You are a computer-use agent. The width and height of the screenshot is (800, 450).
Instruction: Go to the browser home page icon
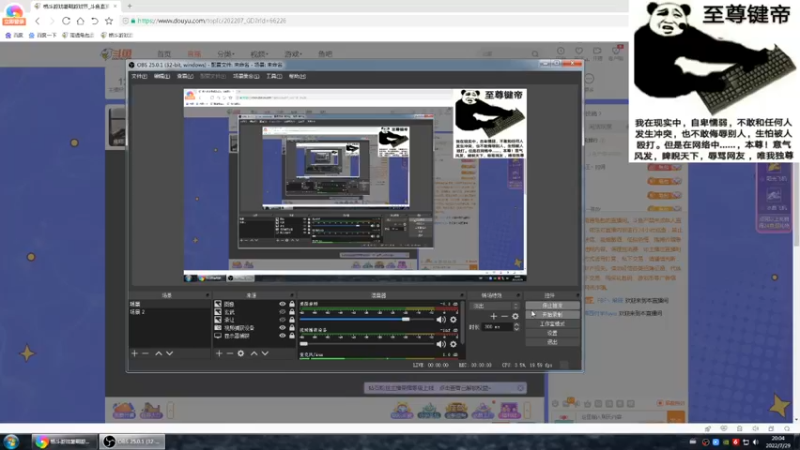pos(80,21)
